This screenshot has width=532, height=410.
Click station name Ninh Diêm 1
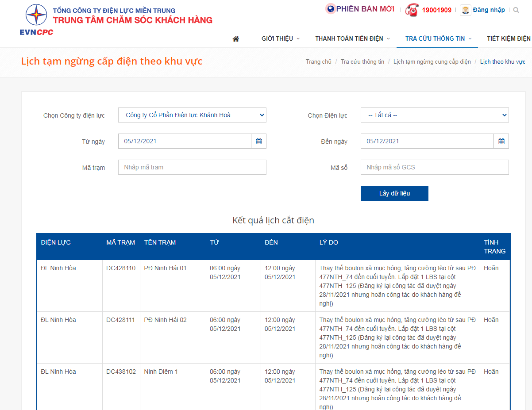161,372
